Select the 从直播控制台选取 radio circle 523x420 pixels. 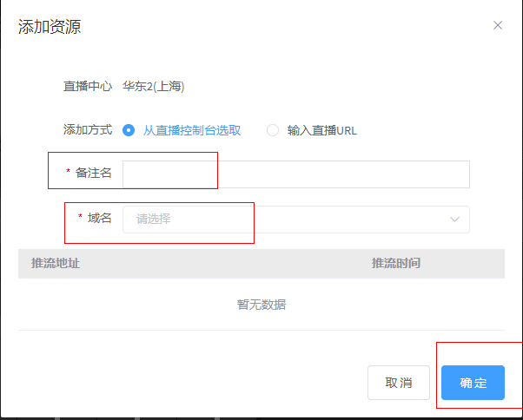(129, 130)
